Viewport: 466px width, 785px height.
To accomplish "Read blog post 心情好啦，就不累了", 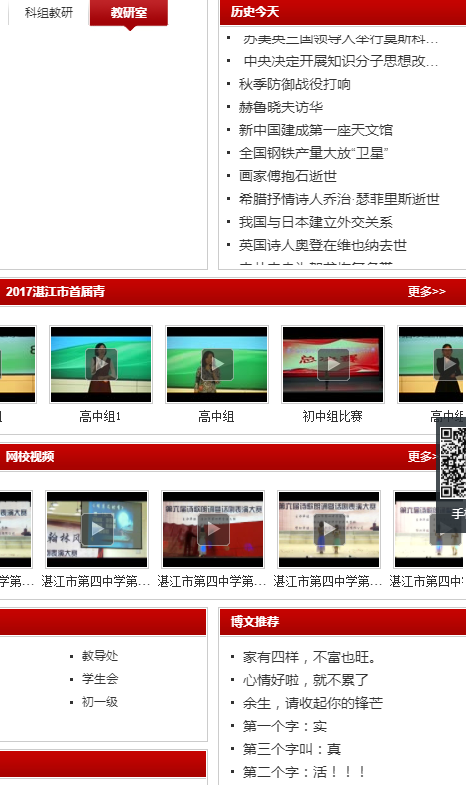I will point(306,680).
